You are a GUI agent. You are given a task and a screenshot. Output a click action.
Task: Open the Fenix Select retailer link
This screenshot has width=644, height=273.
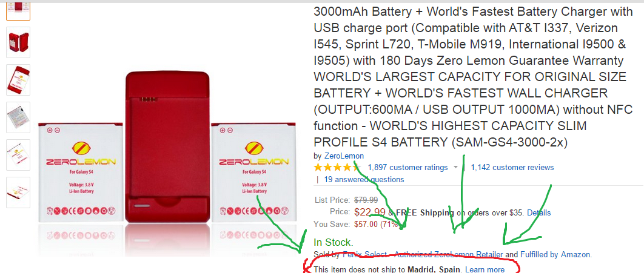pyautogui.click(x=423, y=255)
